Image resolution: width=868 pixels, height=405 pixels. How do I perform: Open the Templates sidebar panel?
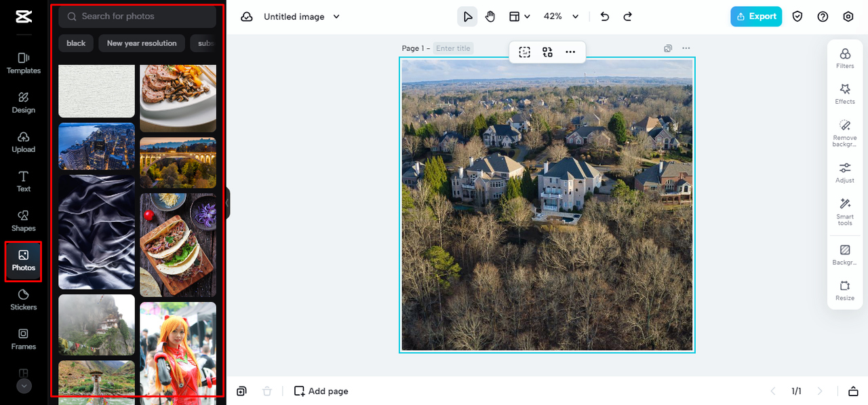pos(23,63)
